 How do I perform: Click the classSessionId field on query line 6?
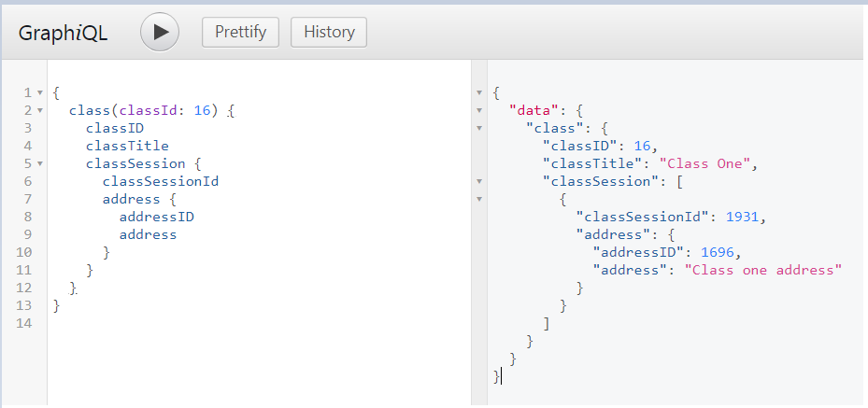coord(160,181)
